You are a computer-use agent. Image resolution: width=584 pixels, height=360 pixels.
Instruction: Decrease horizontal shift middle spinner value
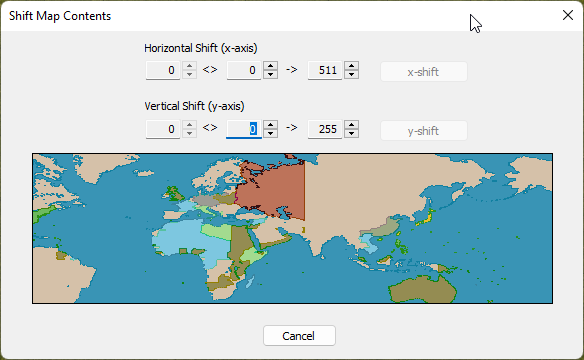pyautogui.click(x=270, y=74)
